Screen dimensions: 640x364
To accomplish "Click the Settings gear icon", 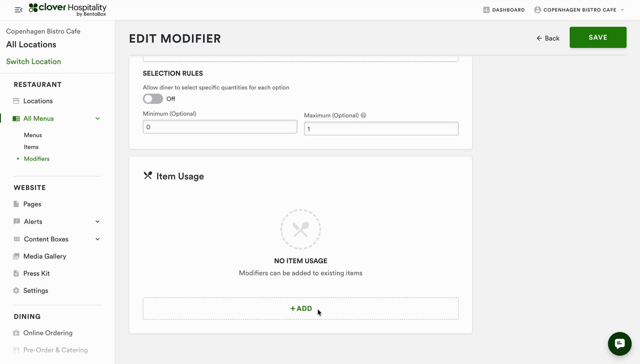I will click(x=16, y=291).
